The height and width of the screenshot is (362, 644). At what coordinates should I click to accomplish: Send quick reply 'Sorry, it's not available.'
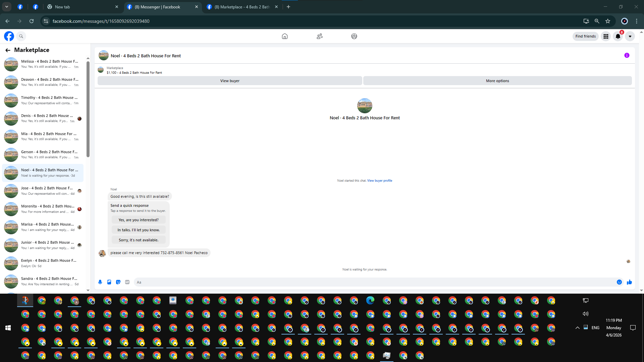139,240
